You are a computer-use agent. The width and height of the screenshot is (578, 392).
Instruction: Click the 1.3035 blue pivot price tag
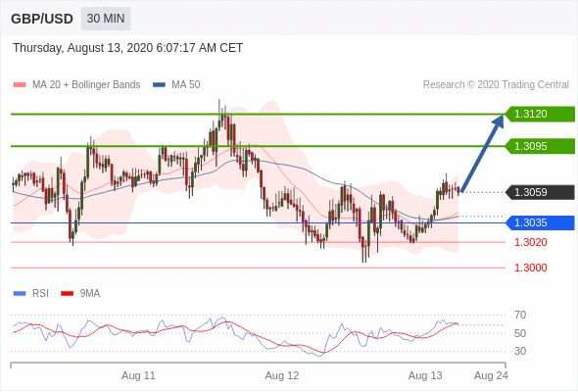540,222
